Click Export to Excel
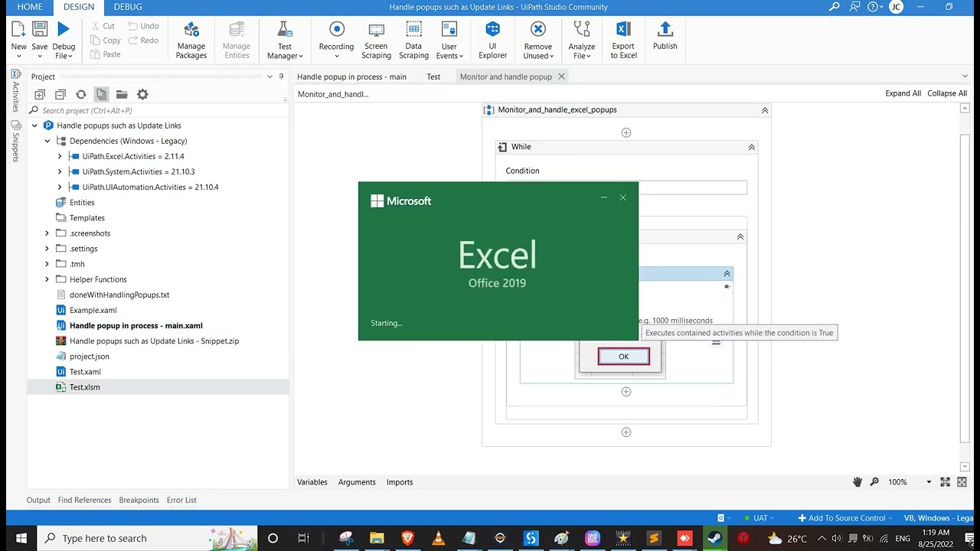 pyautogui.click(x=623, y=40)
